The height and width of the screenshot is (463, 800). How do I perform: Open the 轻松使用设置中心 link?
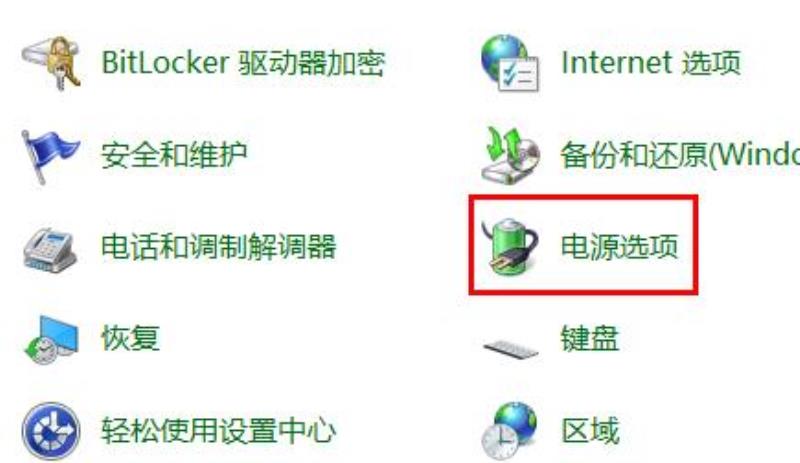[x=218, y=430]
